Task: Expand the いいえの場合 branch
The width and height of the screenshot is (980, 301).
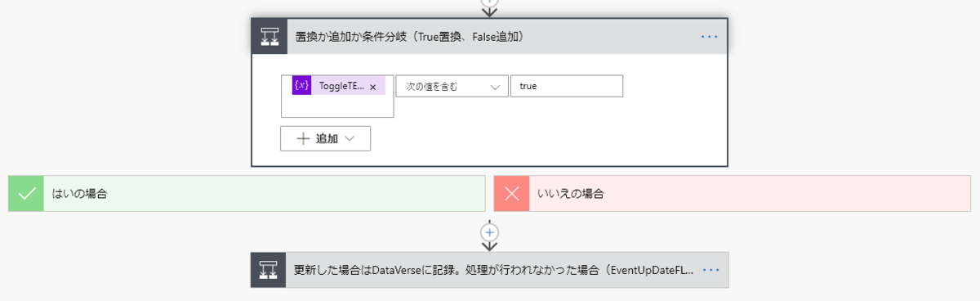Action: [733, 194]
